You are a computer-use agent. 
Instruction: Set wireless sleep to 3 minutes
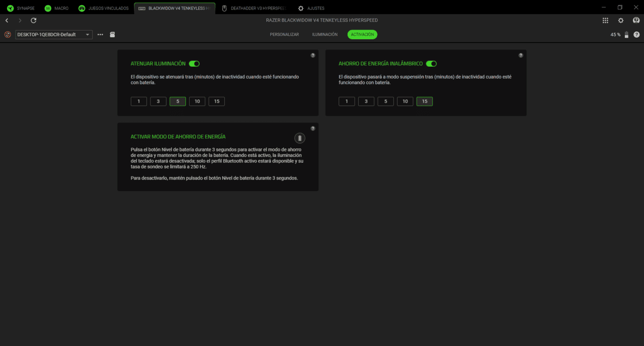click(366, 102)
